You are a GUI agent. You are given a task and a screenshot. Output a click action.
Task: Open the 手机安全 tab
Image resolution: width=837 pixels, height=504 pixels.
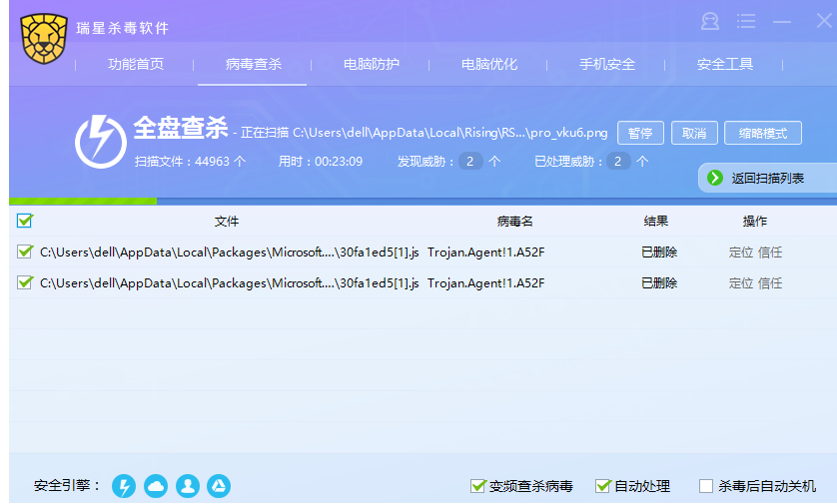[x=607, y=64]
